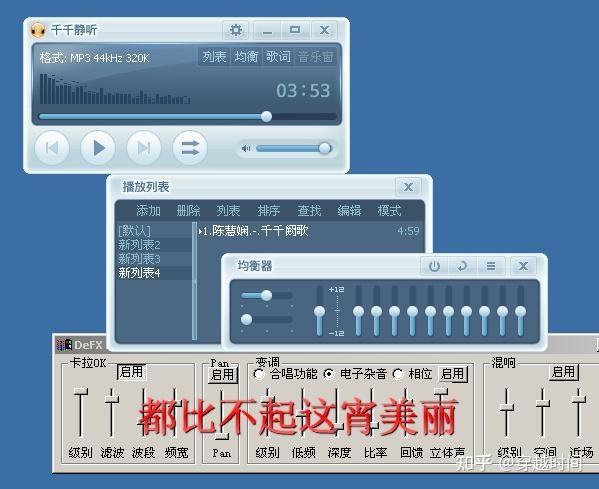Image resolution: width=599 pixels, height=489 pixels.
Task: Adjust the 混响 级别 slider in DeFX
Action: click(507, 412)
